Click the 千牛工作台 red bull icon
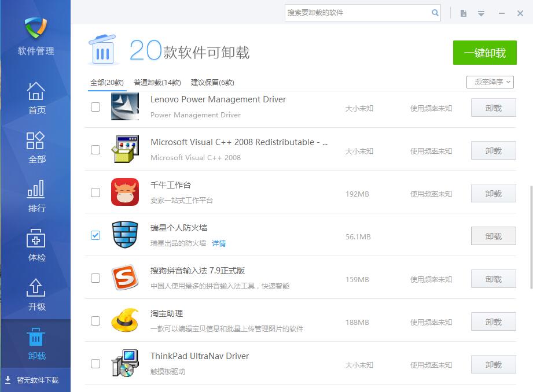The width and height of the screenshot is (533, 392). (125, 193)
